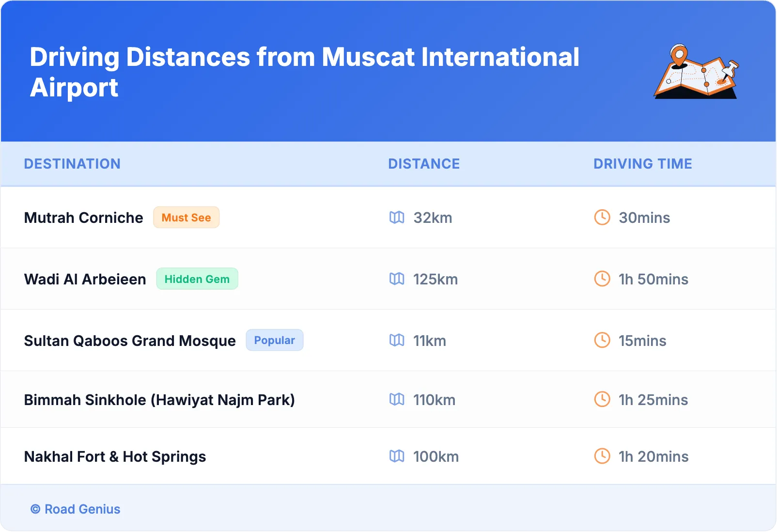The image size is (777, 532).
Task: Click the 15mins driving time
Action: click(x=642, y=341)
